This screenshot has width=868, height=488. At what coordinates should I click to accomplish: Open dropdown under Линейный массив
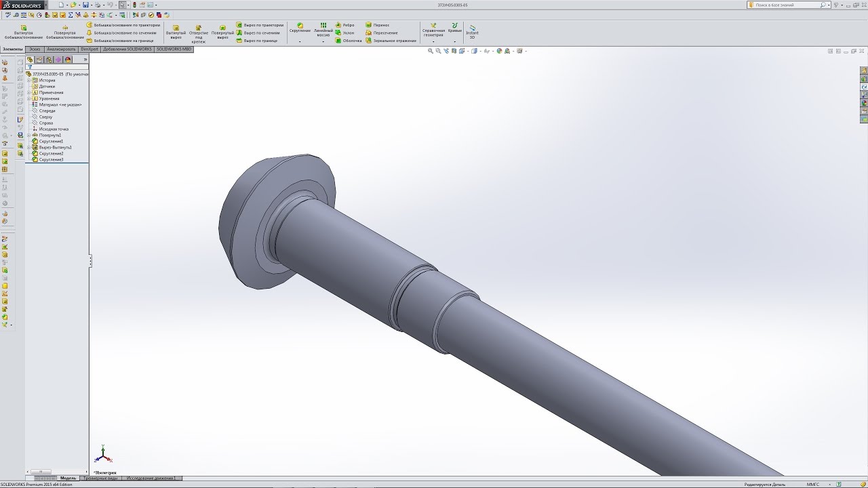point(323,42)
